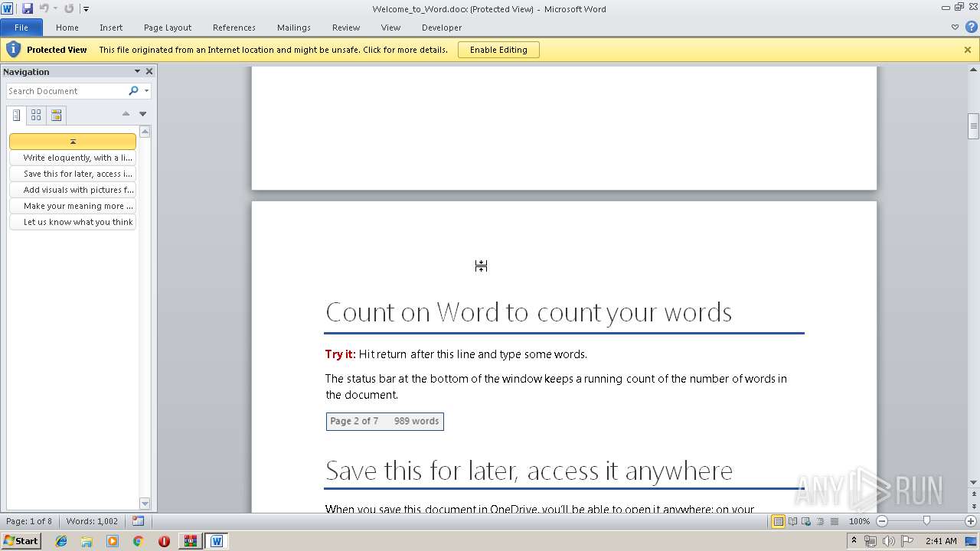Switch to the Home ribbon tab
This screenshot has height=551, width=980.
(67, 28)
